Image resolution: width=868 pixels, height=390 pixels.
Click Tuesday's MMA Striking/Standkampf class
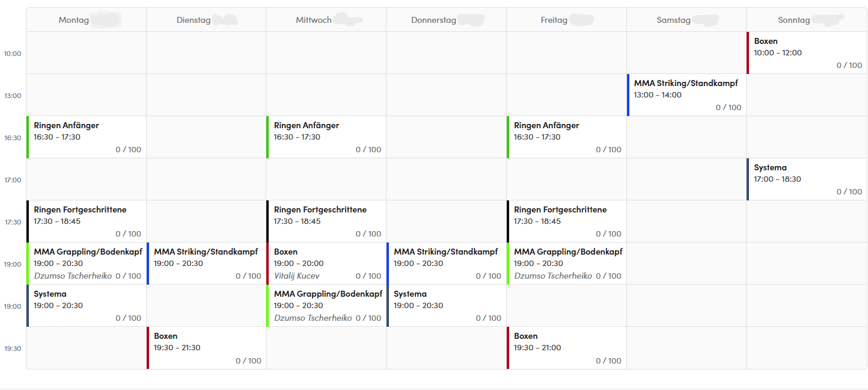pos(206,264)
